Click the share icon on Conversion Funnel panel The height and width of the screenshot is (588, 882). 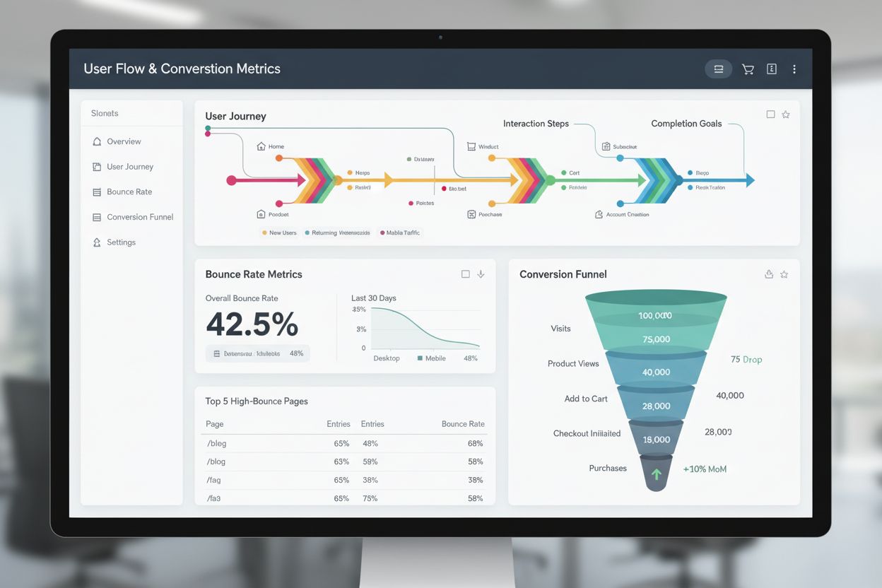pos(769,274)
